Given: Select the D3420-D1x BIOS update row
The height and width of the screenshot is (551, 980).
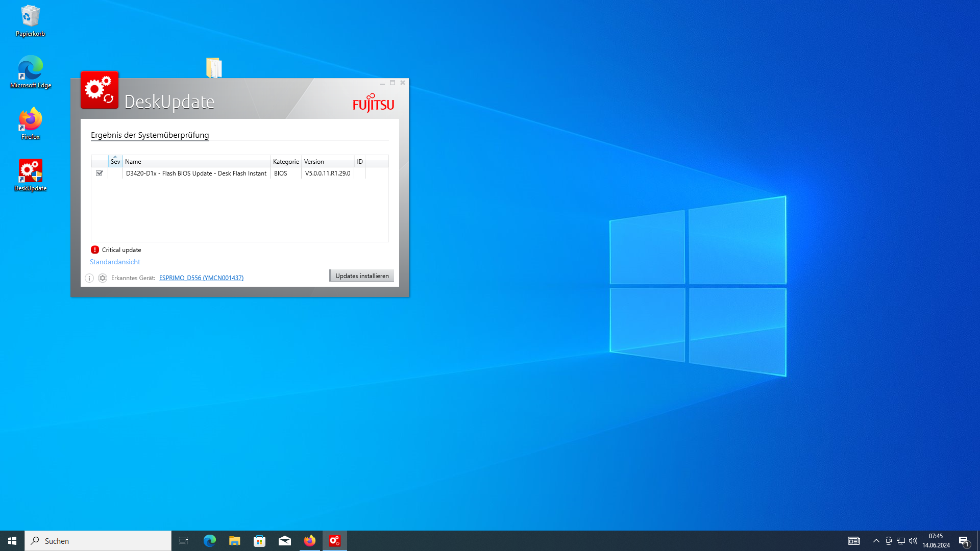Looking at the screenshot, I should [196, 173].
